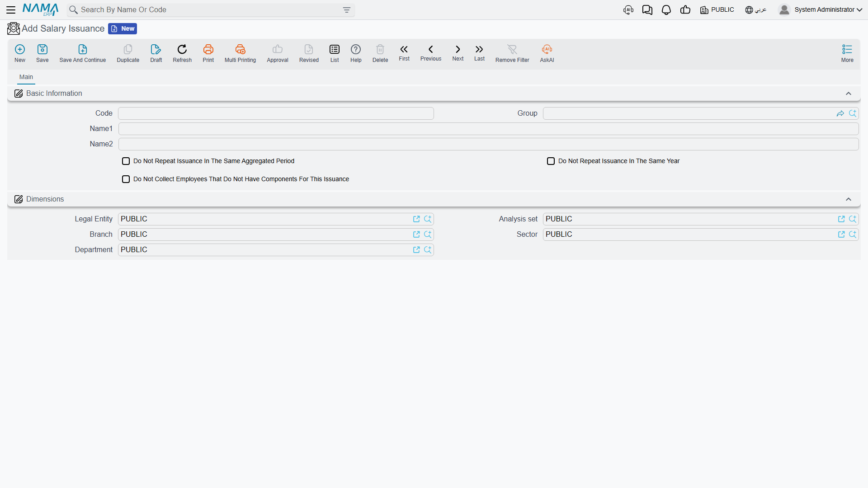Open Branch record in new window
This screenshot has height=488, width=868.
point(416,235)
